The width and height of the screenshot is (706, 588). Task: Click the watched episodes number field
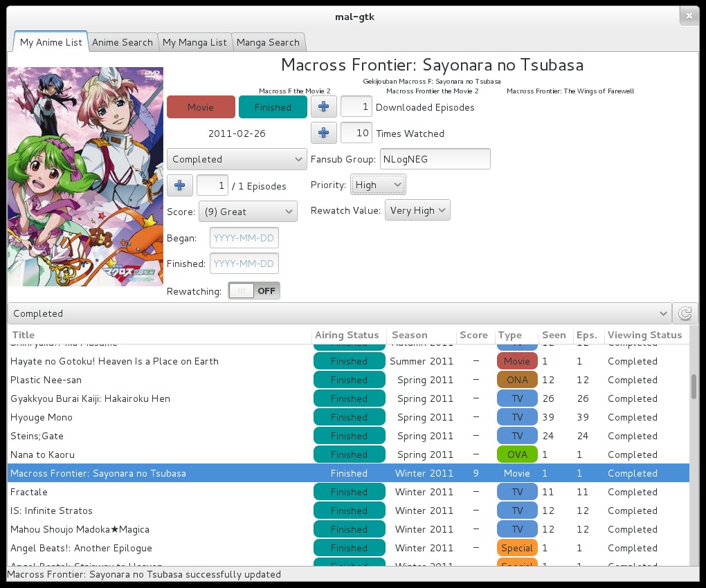[x=212, y=185]
